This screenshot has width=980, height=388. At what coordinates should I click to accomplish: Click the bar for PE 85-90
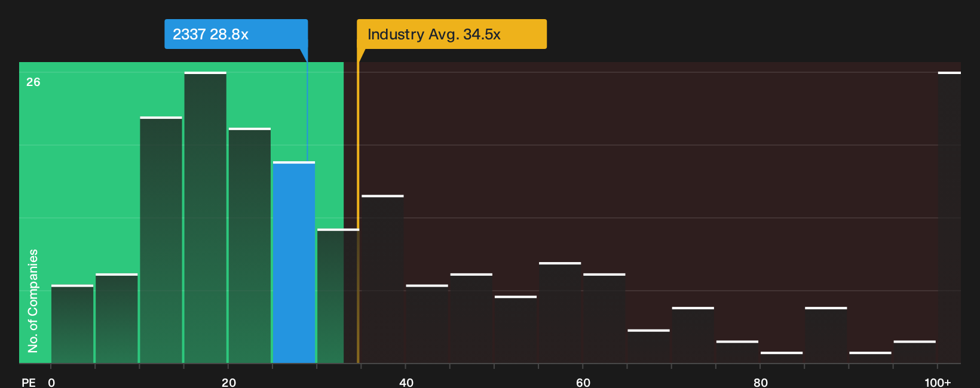pos(826,335)
